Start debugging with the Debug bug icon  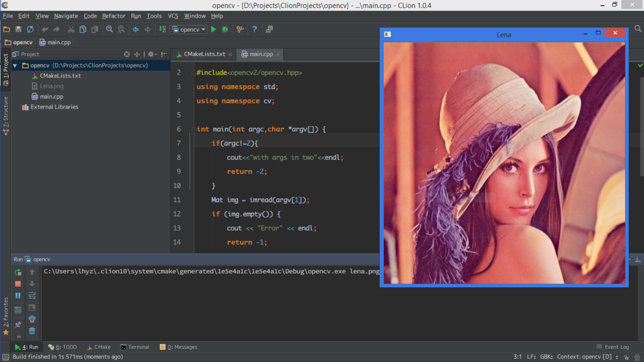pyautogui.click(x=225, y=30)
